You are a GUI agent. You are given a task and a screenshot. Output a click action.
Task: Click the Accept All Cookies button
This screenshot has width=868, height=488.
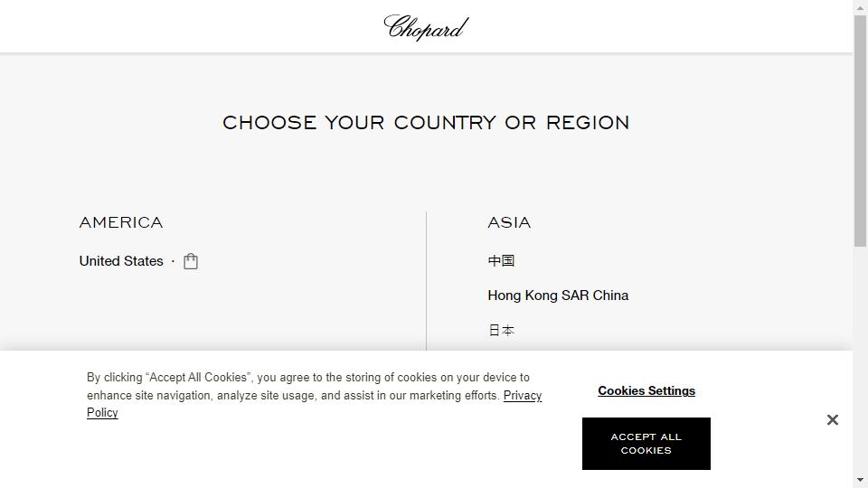click(646, 444)
